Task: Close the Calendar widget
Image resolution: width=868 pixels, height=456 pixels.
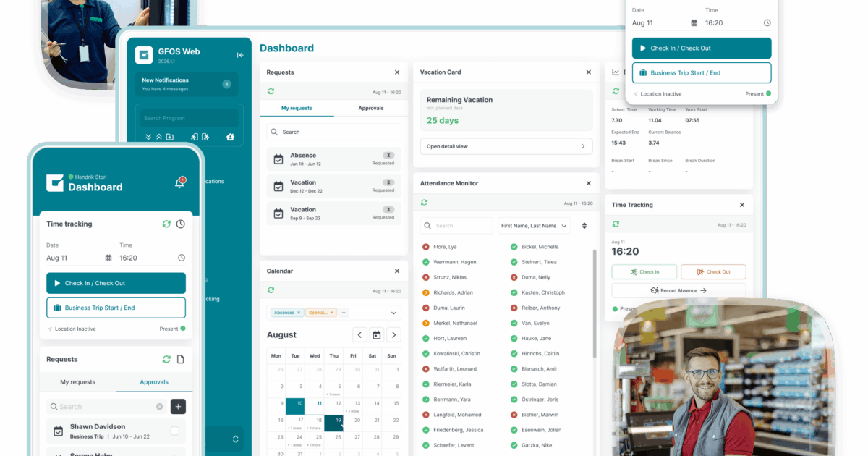Action: point(397,271)
